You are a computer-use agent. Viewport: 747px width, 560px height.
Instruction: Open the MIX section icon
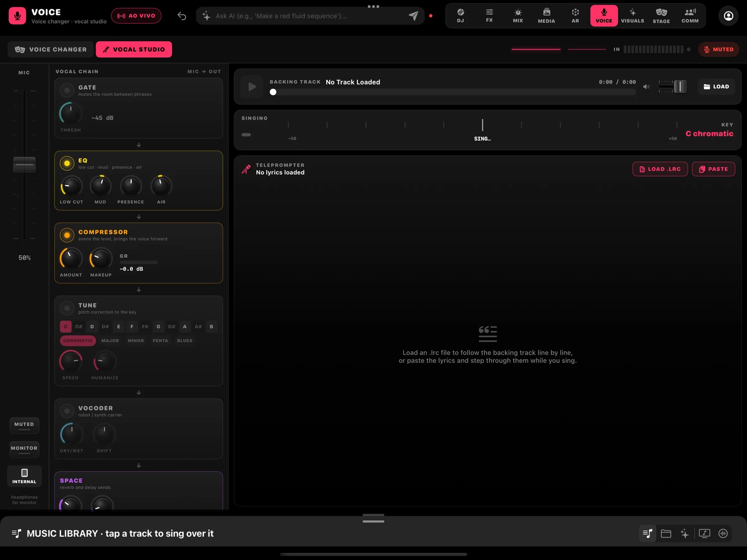coord(518,16)
